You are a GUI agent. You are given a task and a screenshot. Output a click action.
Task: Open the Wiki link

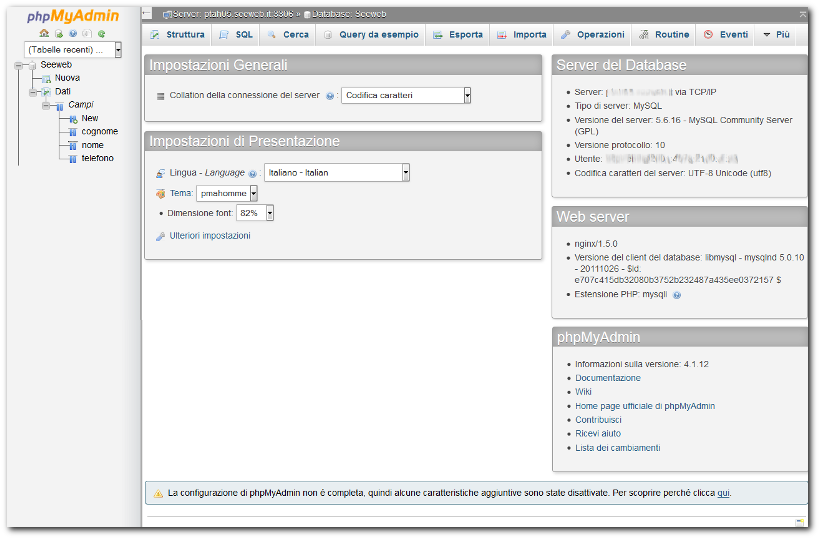[583, 393]
